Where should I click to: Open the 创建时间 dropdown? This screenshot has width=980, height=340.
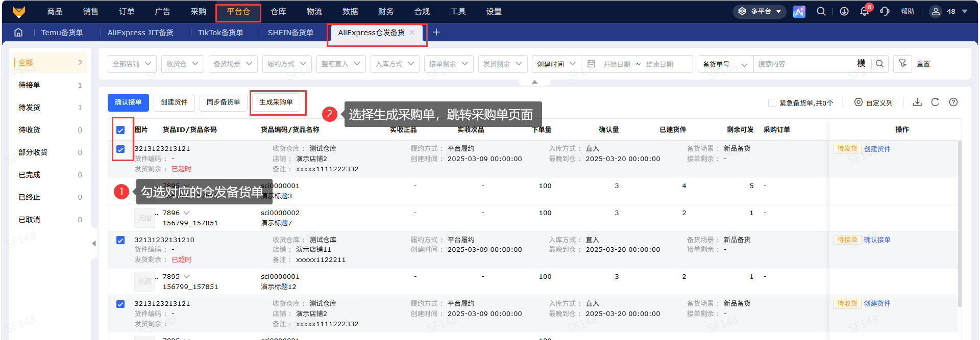556,64
